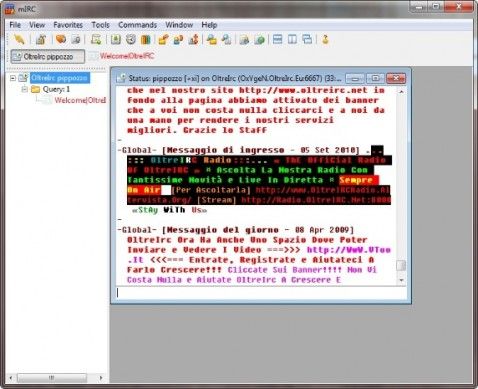Collapse the OltreIrc pippozzo tree node

13,78
